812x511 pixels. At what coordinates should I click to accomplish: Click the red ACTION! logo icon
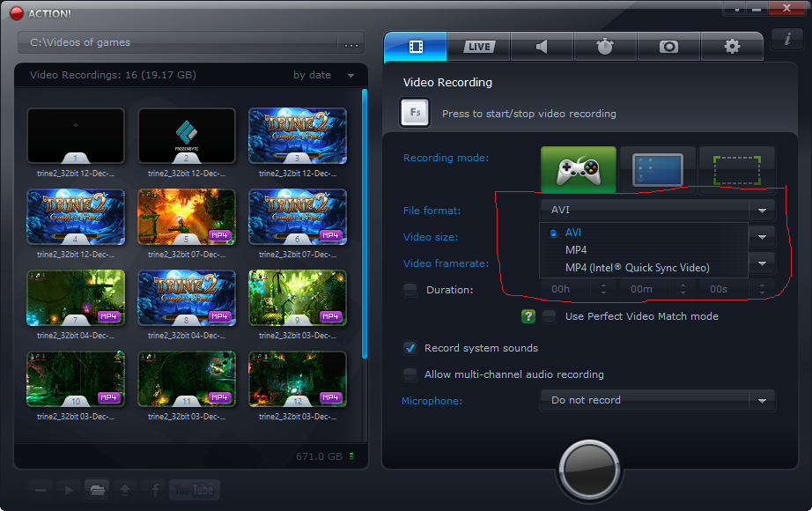(17, 13)
